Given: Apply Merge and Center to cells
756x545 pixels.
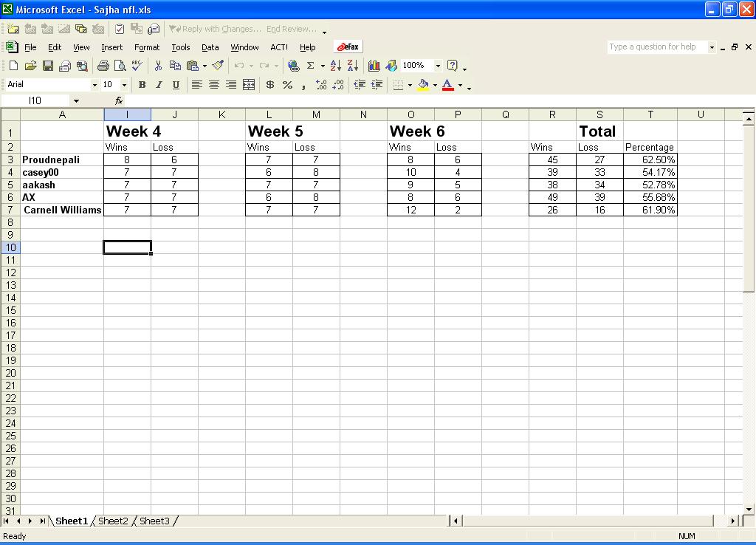Looking at the screenshot, I should (x=249, y=85).
